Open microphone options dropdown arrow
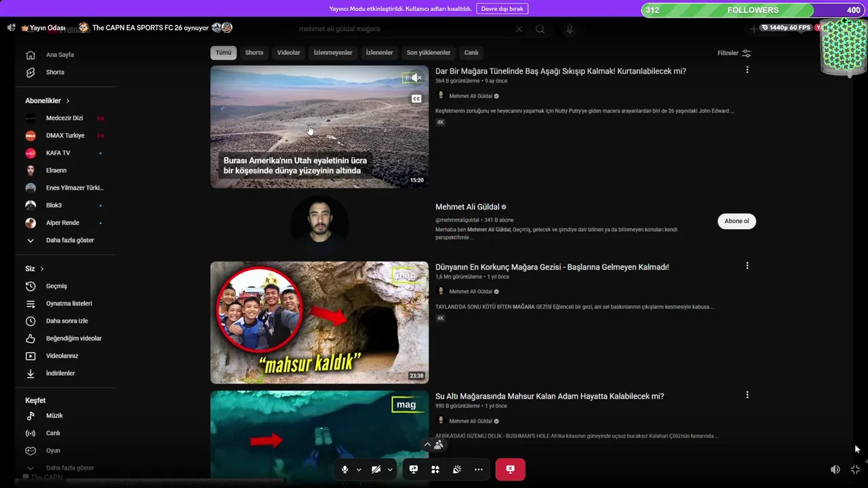The width and height of the screenshot is (868, 488). point(359,469)
